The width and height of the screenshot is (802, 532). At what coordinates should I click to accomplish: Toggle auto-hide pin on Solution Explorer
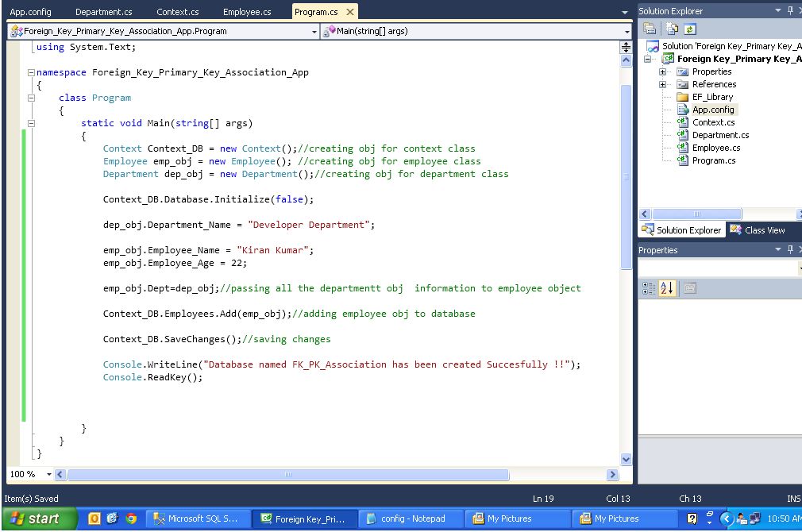(x=790, y=11)
